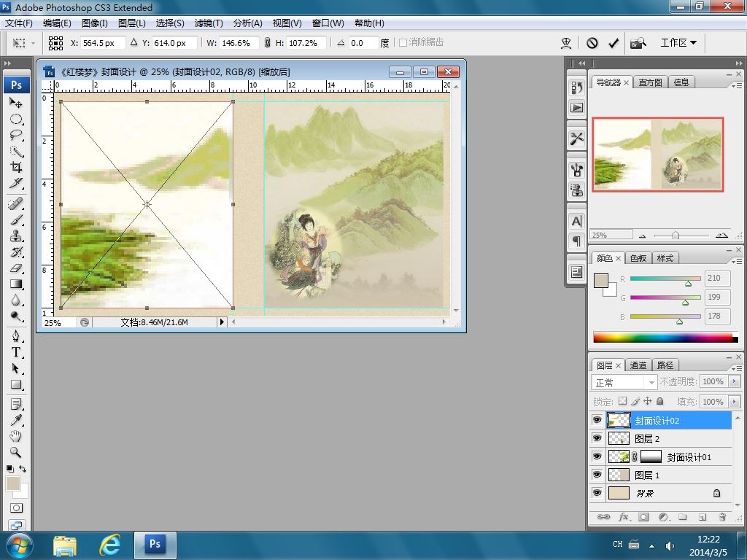This screenshot has width=747, height=560.
Task: Open Adobe Bridge from options bar
Action: pos(638,43)
